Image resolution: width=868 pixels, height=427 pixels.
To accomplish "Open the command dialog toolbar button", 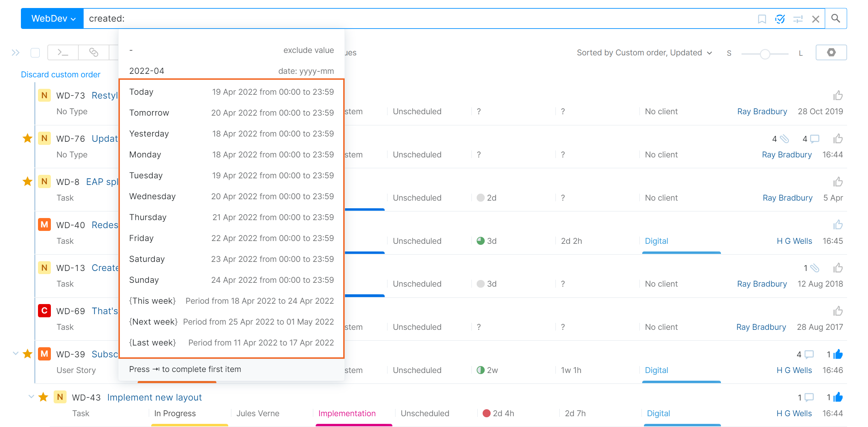I will click(x=63, y=53).
